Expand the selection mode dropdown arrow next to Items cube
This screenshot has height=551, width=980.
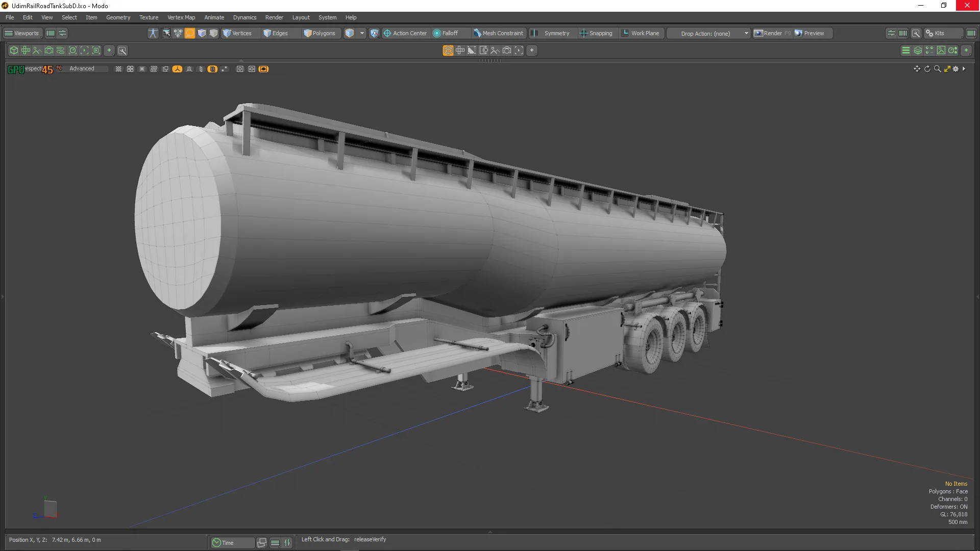pos(362,33)
